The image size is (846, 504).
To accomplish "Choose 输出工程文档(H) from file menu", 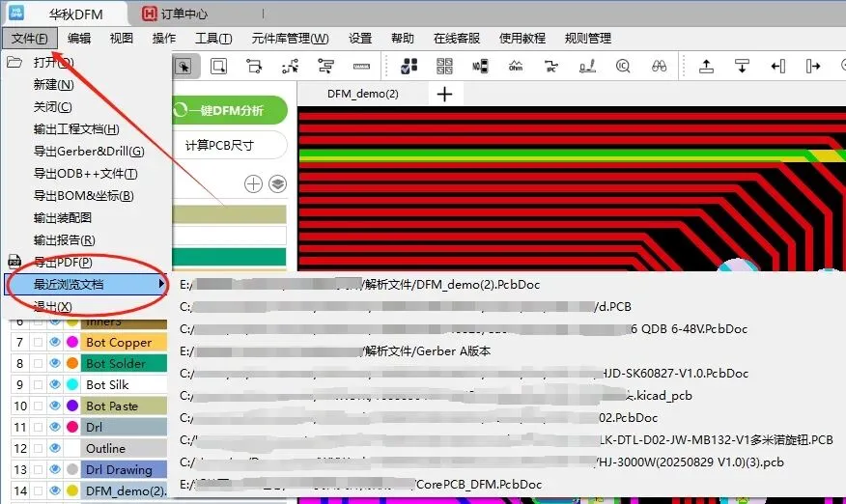I will click(76, 129).
